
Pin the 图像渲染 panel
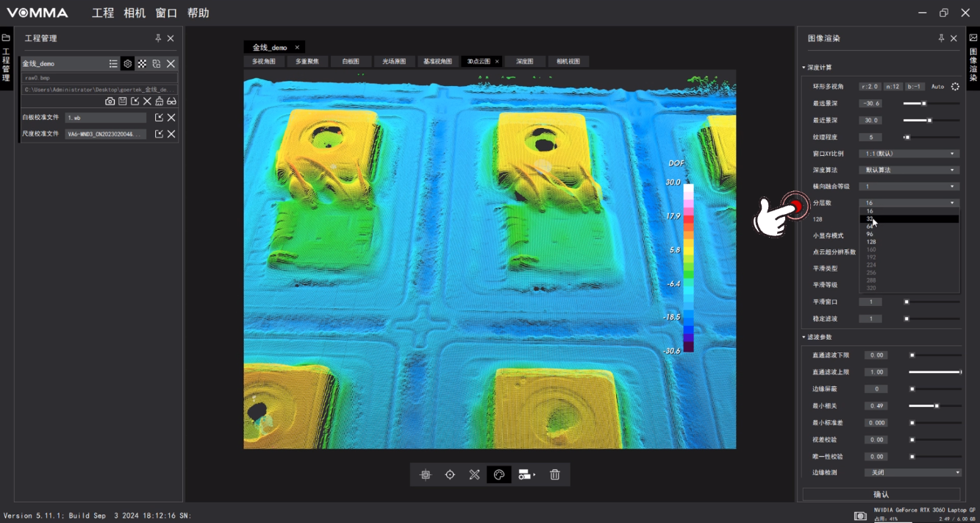click(x=941, y=38)
